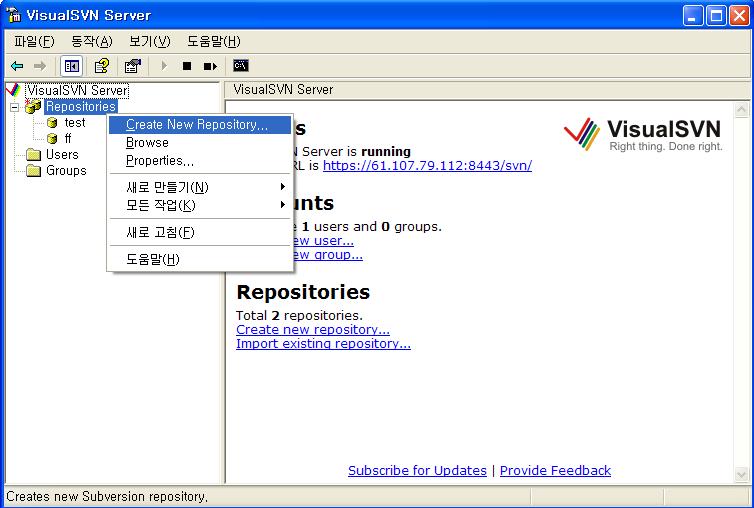The height and width of the screenshot is (508, 754).
Task: Choose Properties... in the context menu
Action: [200, 161]
